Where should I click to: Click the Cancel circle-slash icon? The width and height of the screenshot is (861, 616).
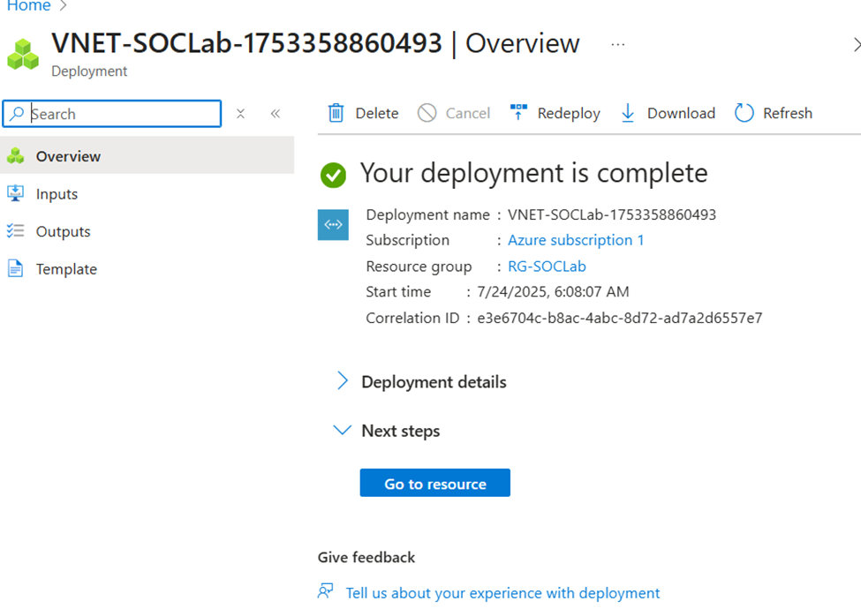click(x=427, y=113)
